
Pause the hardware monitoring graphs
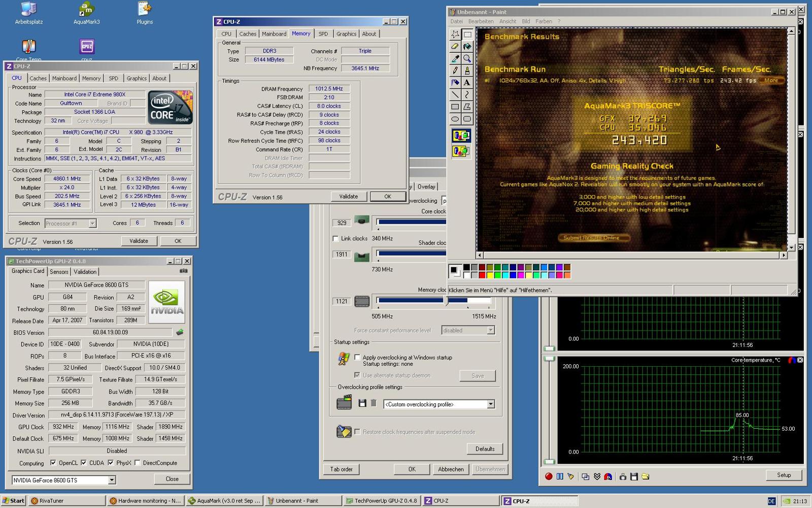[560, 477]
